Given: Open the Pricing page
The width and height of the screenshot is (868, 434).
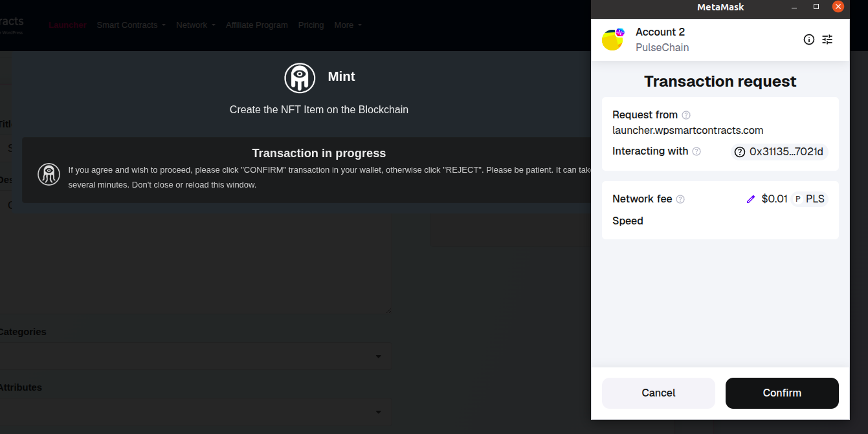Looking at the screenshot, I should [x=311, y=25].
